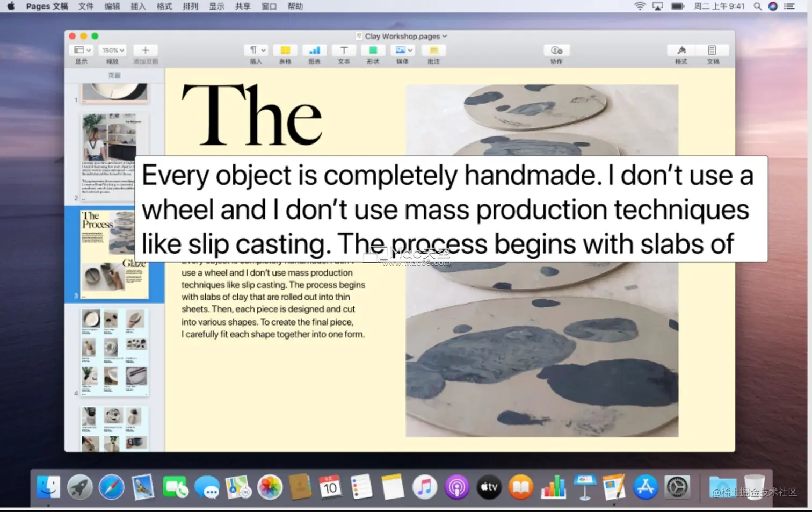
Task: Open Contacts book icon in the Dock
Action: pos(300,487)
